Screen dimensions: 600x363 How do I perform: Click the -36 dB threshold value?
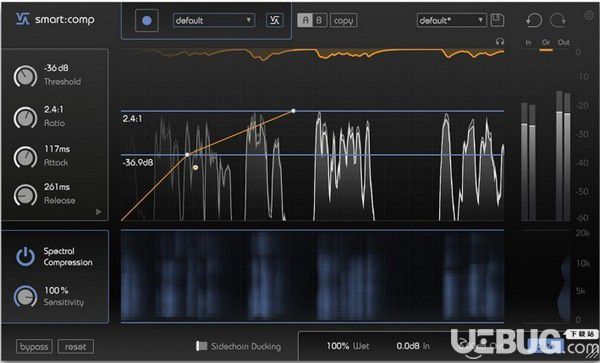(x=56, y=68)
